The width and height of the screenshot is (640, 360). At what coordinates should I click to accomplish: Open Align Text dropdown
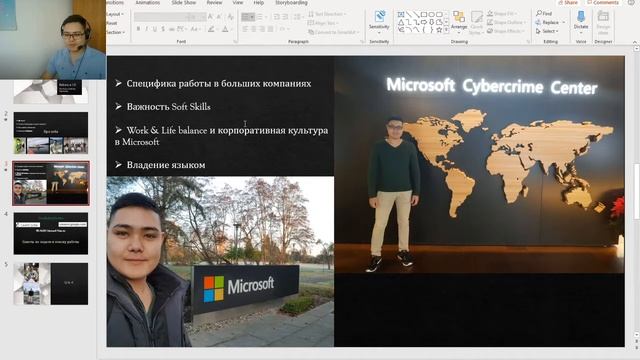[x=323, y=23]
